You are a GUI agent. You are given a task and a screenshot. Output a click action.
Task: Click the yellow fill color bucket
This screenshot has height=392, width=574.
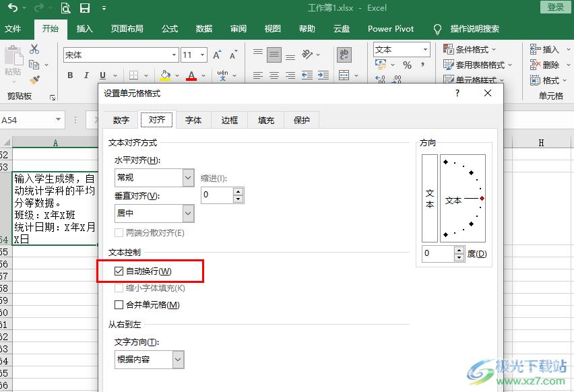point(166,75)
